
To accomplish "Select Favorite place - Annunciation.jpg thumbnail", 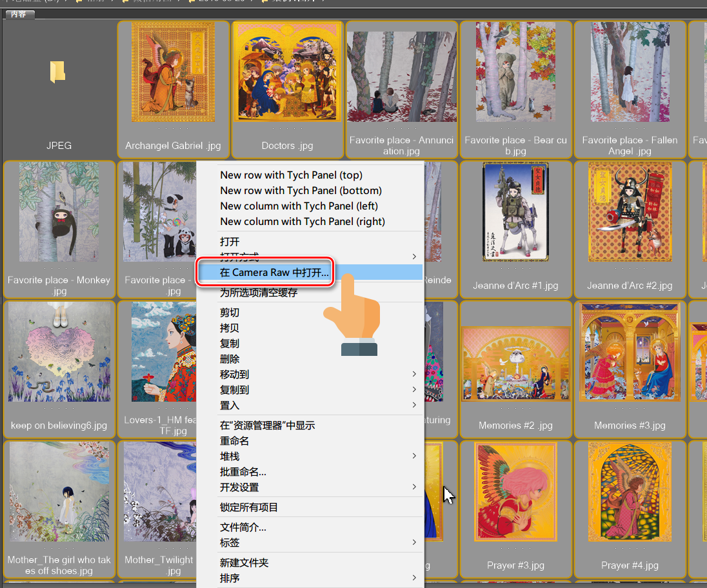I will [x=401, y=77].
